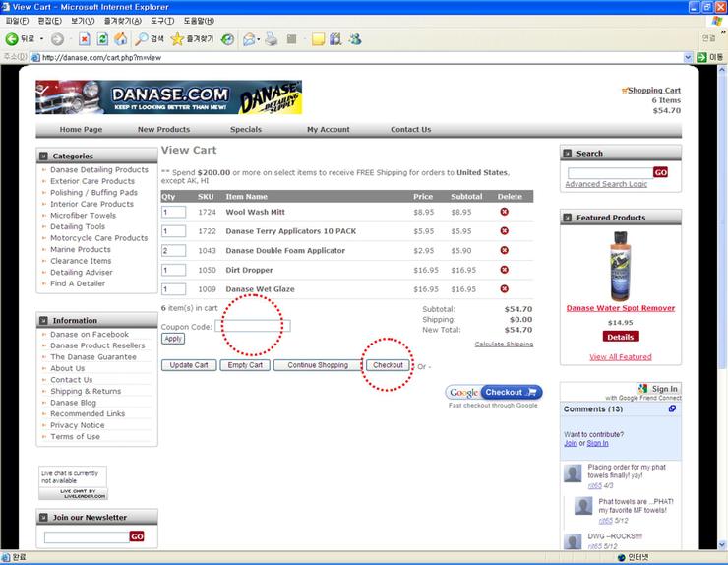Image resolution: width=728 pixels, height=565 pixels.
Task: Go to Specials nav tab
Action: click(x=246, y=130)
